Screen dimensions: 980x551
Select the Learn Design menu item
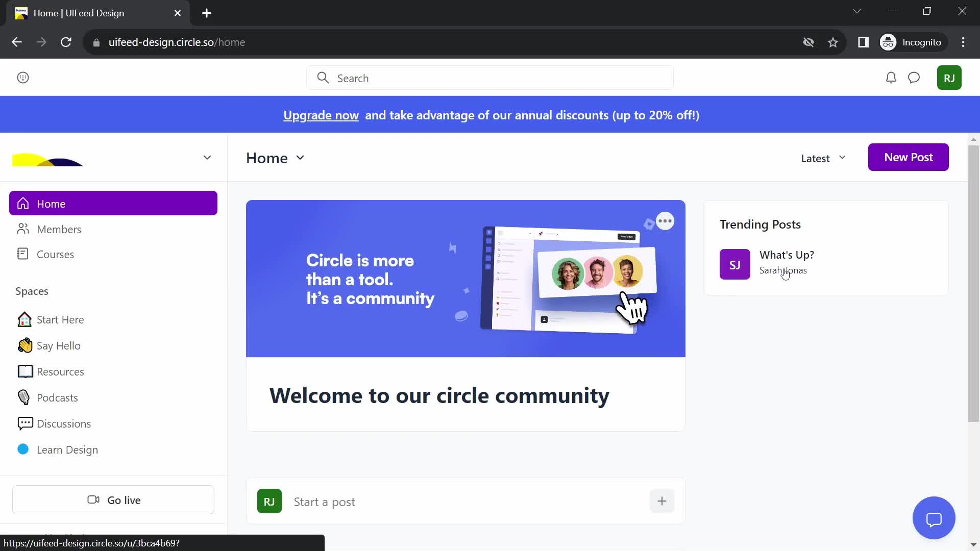pyautogui.click(x=67, y=449)
